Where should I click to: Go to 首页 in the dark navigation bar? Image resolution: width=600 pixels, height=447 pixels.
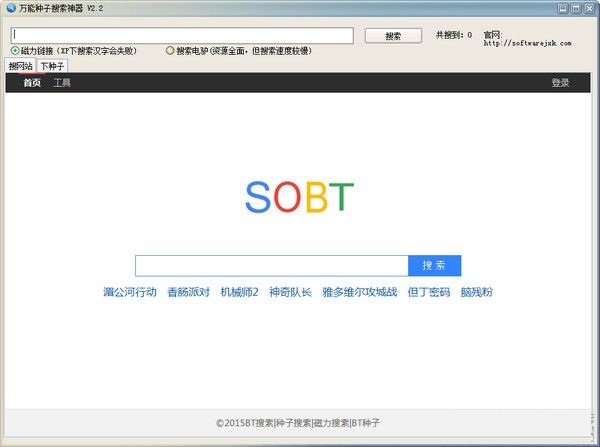[x=32, y=83]
